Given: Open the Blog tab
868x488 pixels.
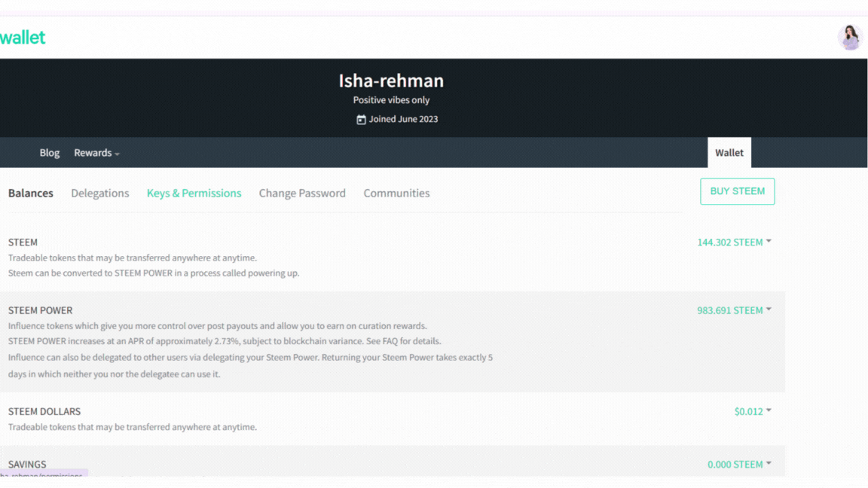Looking at the screenshot, I should point(49,153).
